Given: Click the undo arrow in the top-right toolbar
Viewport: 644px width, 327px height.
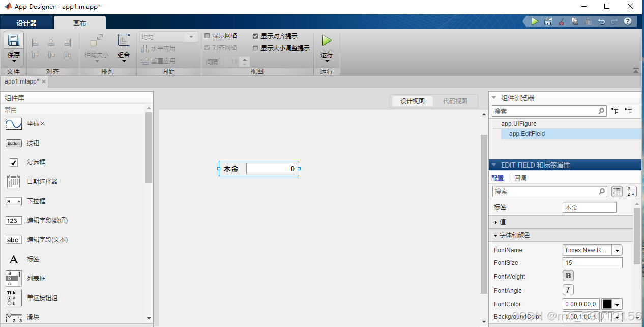Looking at the screenshot, I should [x=600, y=21].
